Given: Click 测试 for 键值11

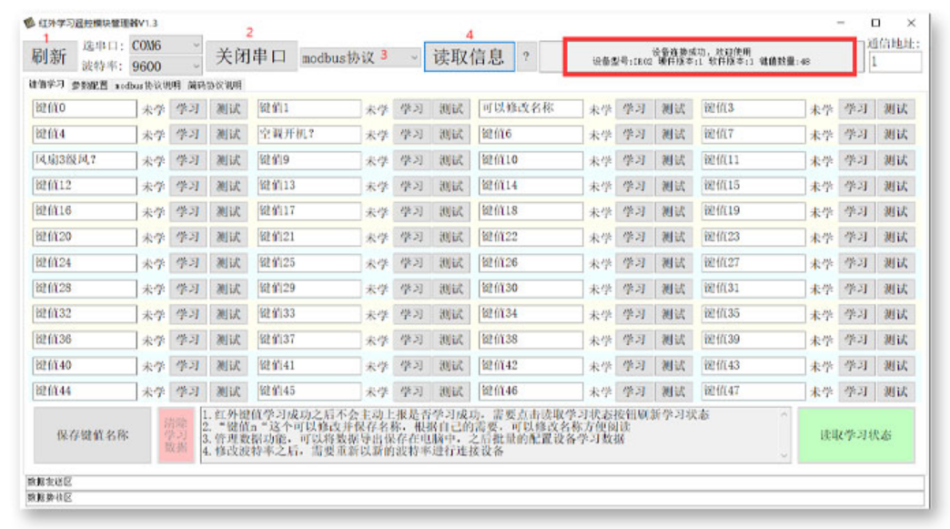Looking at the screenshot, I should pyautogui.click(x=895, y=161).
